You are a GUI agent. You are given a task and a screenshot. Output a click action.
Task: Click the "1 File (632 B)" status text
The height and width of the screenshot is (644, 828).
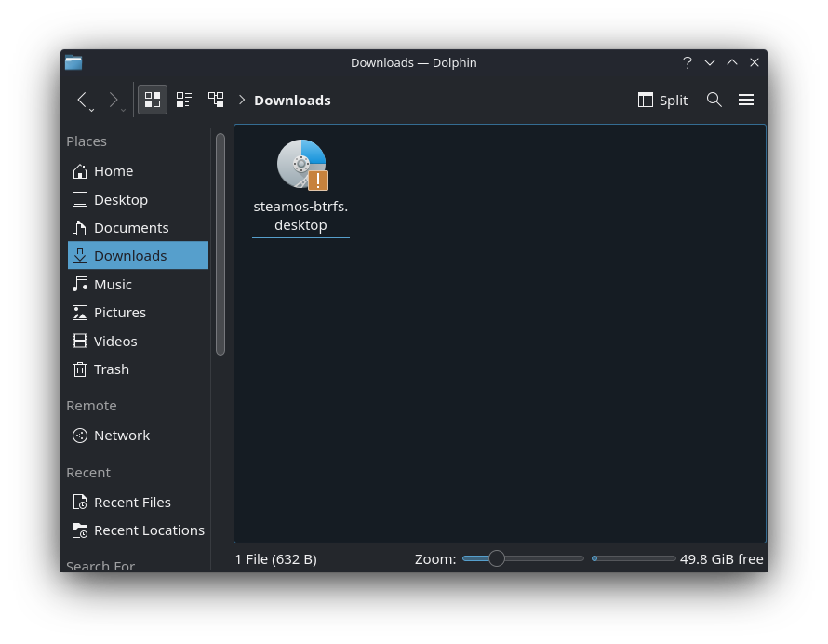click(275, 559)
